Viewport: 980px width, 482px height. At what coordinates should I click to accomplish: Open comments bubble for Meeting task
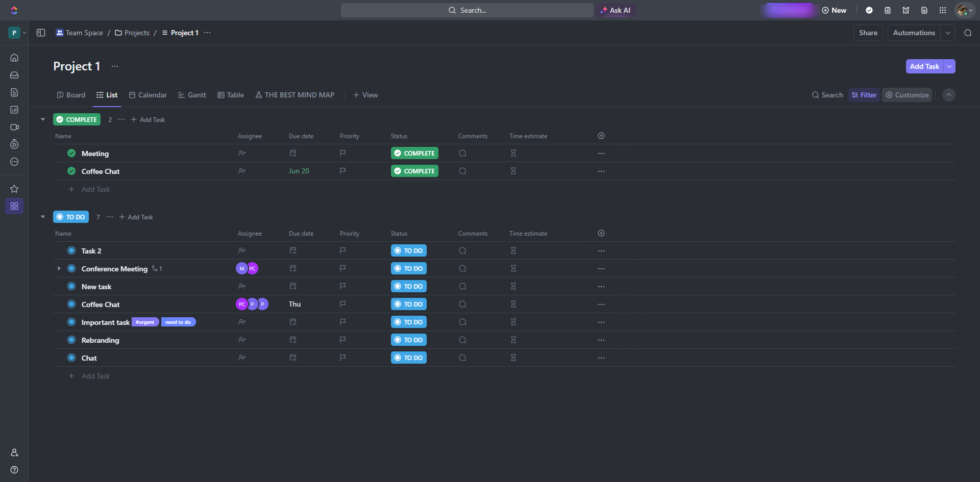(x=462, y=153)
